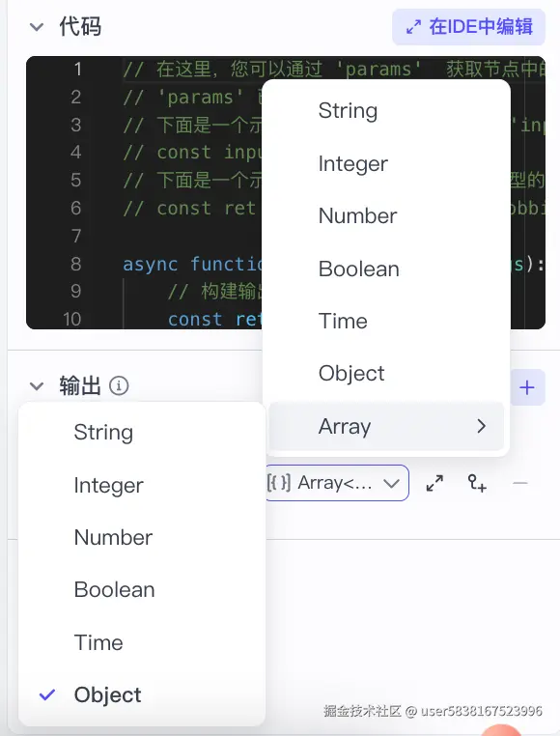Open the Array submenu entry
This screenshot has height=736, width=560.
tap(386, 426)
